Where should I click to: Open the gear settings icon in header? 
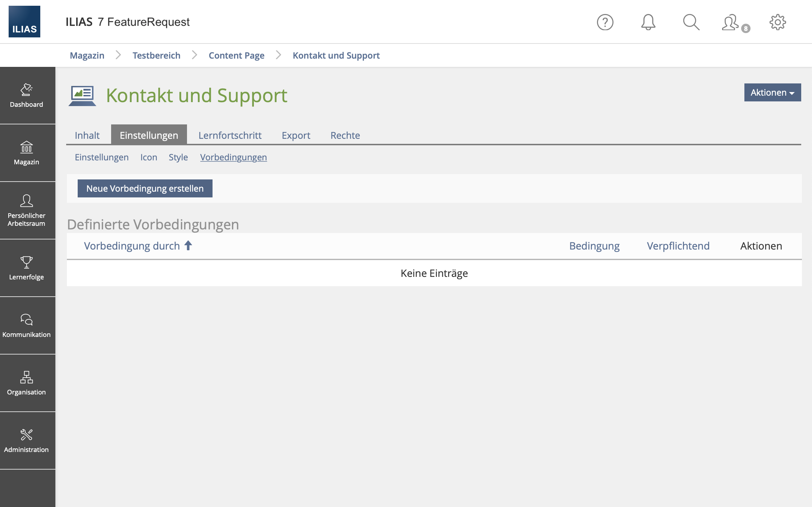[777, 22]
